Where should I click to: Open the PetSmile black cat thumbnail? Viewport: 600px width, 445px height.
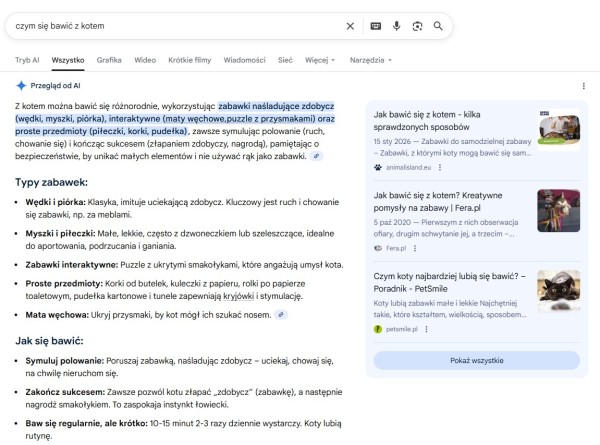pyautogui.click(x=559, y=291)
